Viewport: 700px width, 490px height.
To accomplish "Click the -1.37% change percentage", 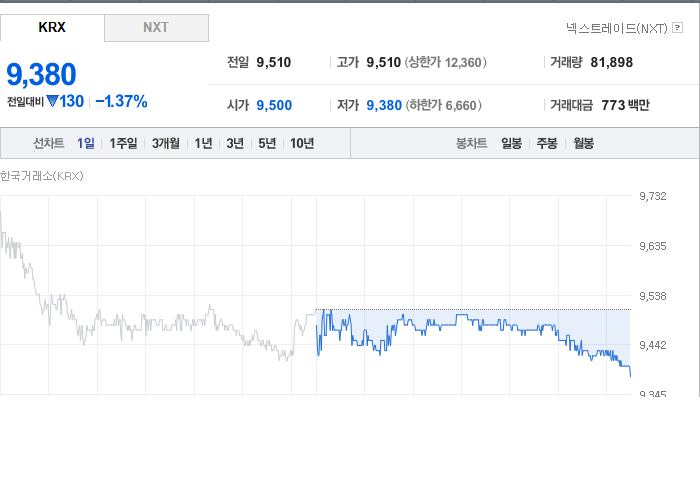I will pyautogui.click(x=121, y=101).
